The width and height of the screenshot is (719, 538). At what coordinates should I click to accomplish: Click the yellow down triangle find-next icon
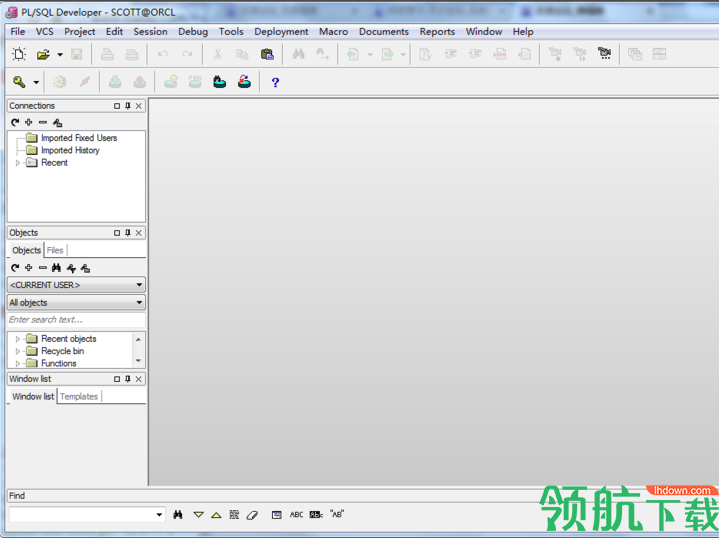198,515
